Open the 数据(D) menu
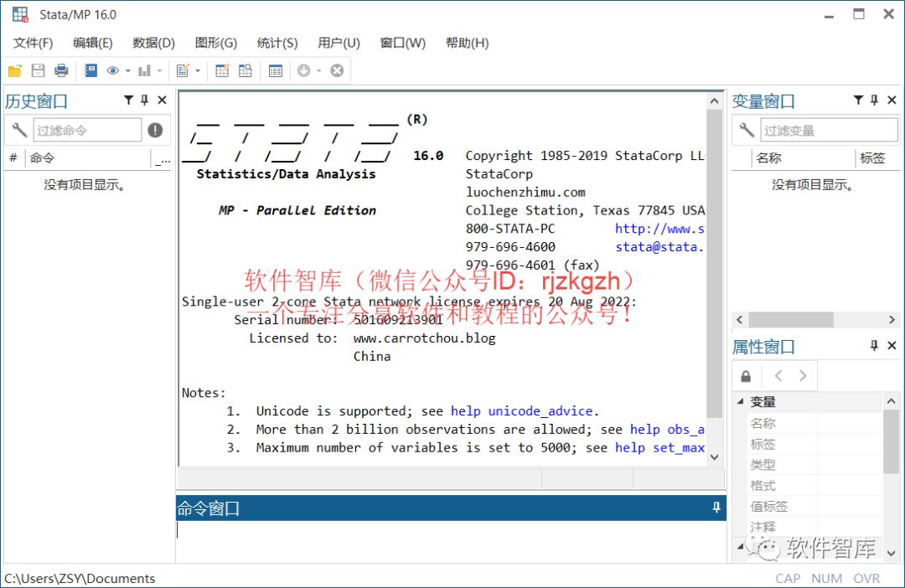905x588 pixels. [x=153, y=44]
